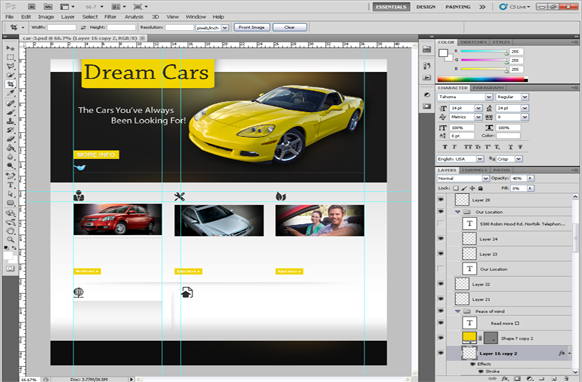Collapse the Our Location layer group
The width and height of the screenshot is (582, 382).
[458, 212]
